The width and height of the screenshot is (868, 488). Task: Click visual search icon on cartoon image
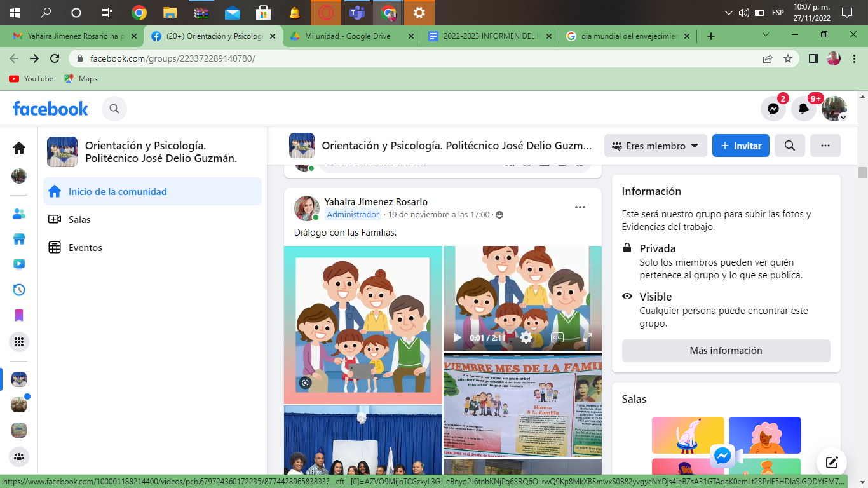[306, 383]
